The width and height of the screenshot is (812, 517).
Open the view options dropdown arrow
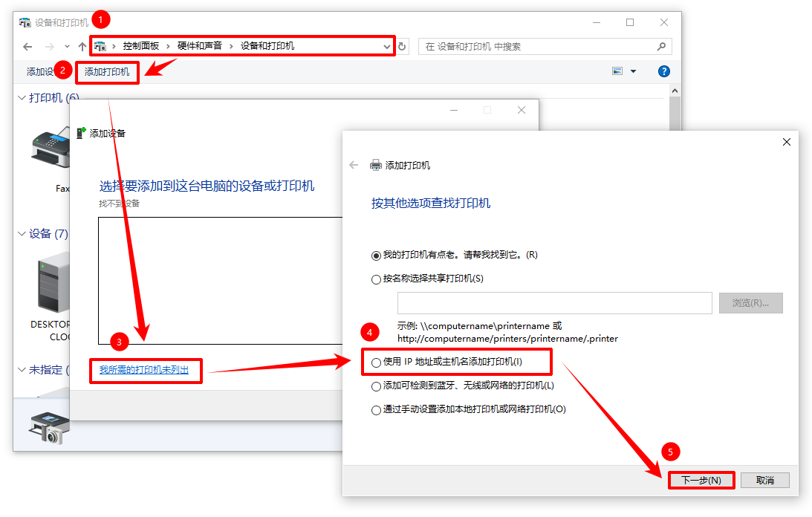pyautogui.click(x=633, y=71)
